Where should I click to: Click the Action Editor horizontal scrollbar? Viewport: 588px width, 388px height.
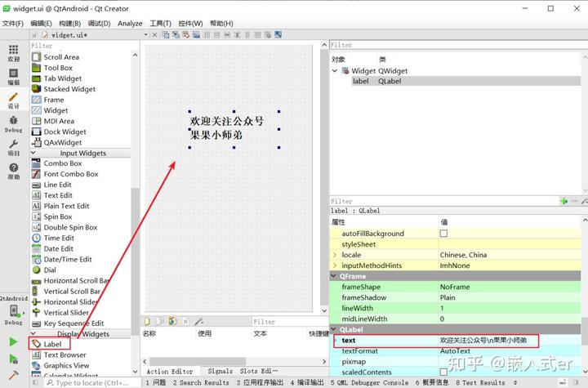198,361
